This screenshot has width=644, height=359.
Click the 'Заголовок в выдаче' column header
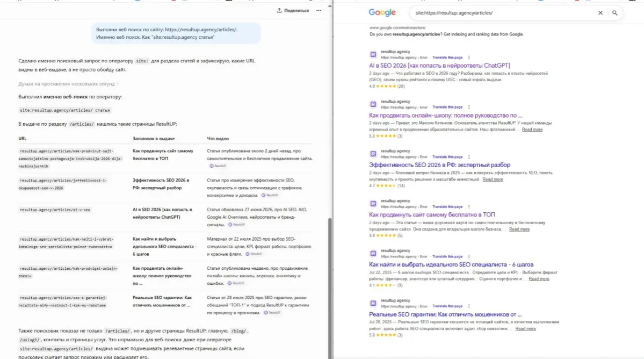pos(154,139)
